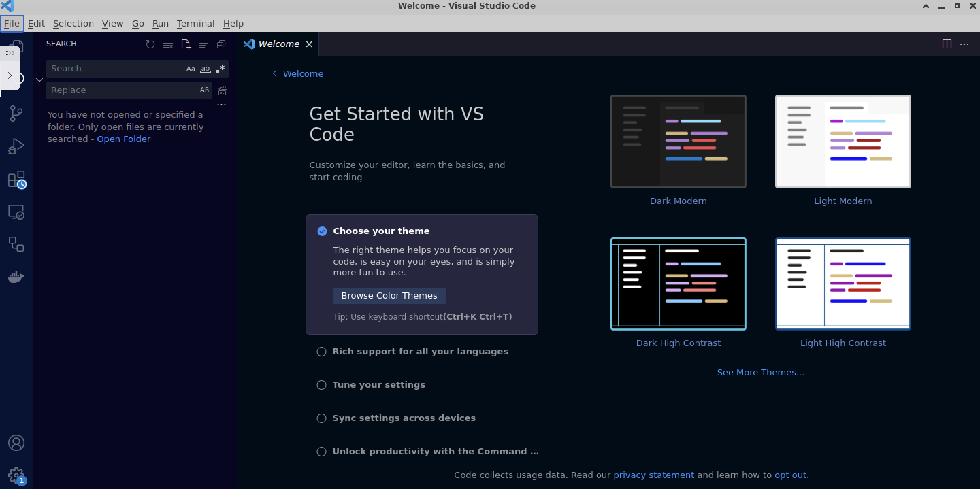Expand the 'Tune your settings' step

click(378, 385)
